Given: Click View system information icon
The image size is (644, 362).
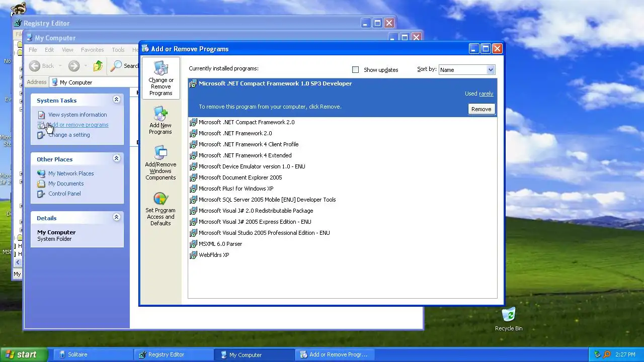Looking at the screenshot, I should click(x=41, y=115).
